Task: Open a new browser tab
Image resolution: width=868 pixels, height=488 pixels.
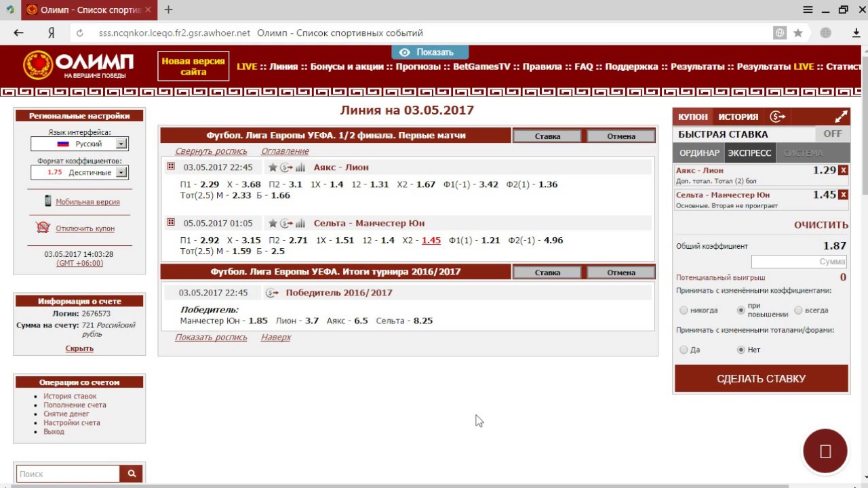Action: pyautogui.click(x=168, y=9)
